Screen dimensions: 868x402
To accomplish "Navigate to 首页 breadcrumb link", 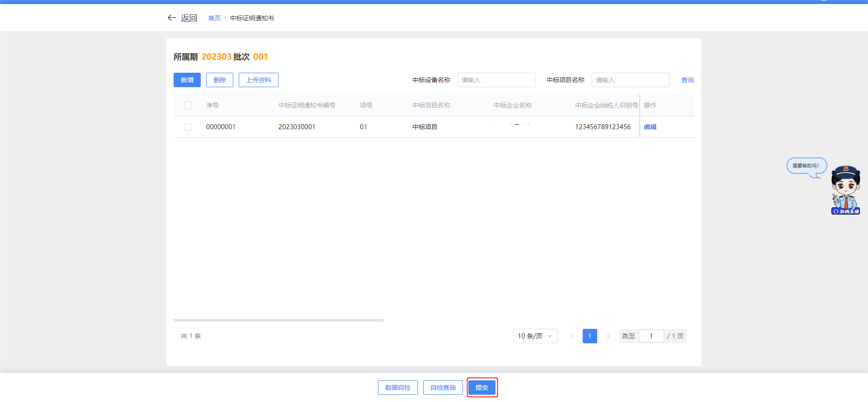I will [x=214, y=18].
